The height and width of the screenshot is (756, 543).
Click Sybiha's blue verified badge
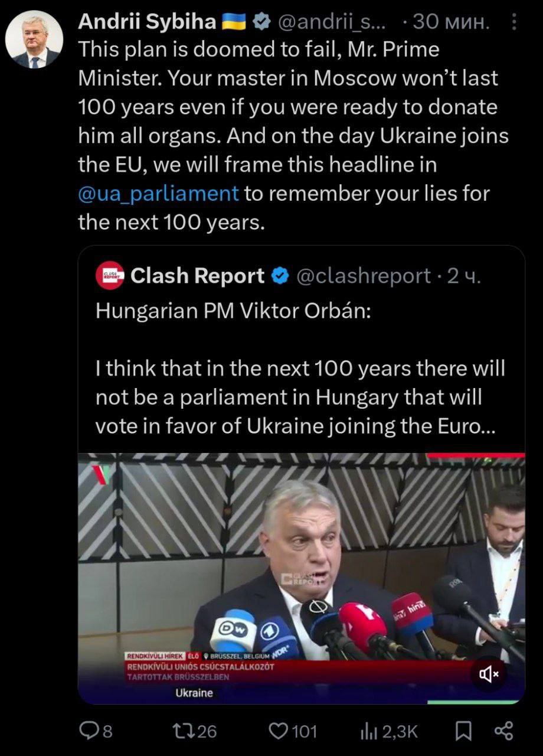[260, 22]
